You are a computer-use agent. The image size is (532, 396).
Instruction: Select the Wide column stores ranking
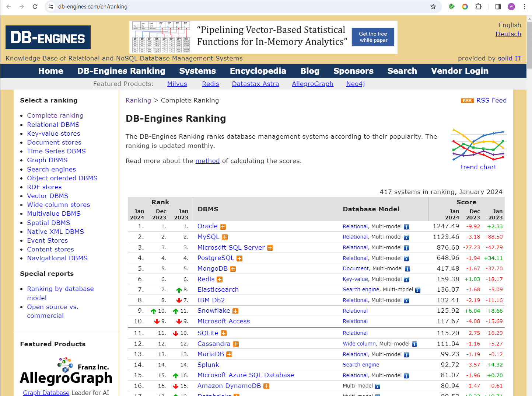tap(58, 205)
